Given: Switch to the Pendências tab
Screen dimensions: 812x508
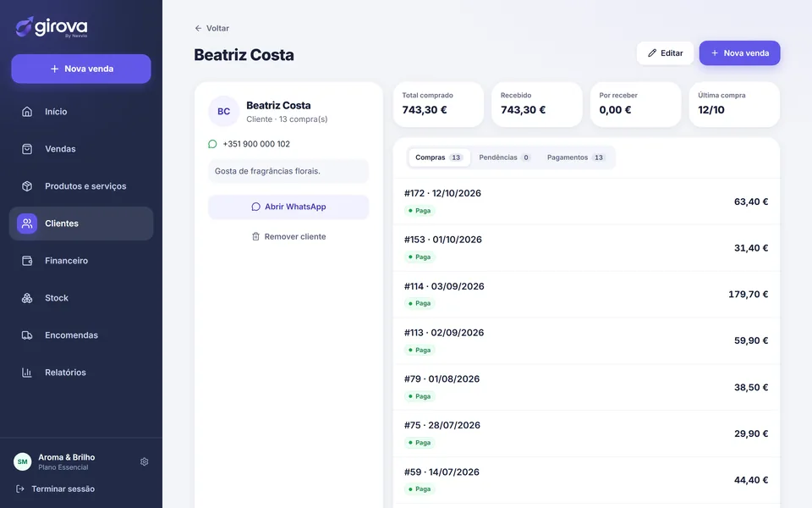Looking at the screenshot, I should [x=504, y=157].
